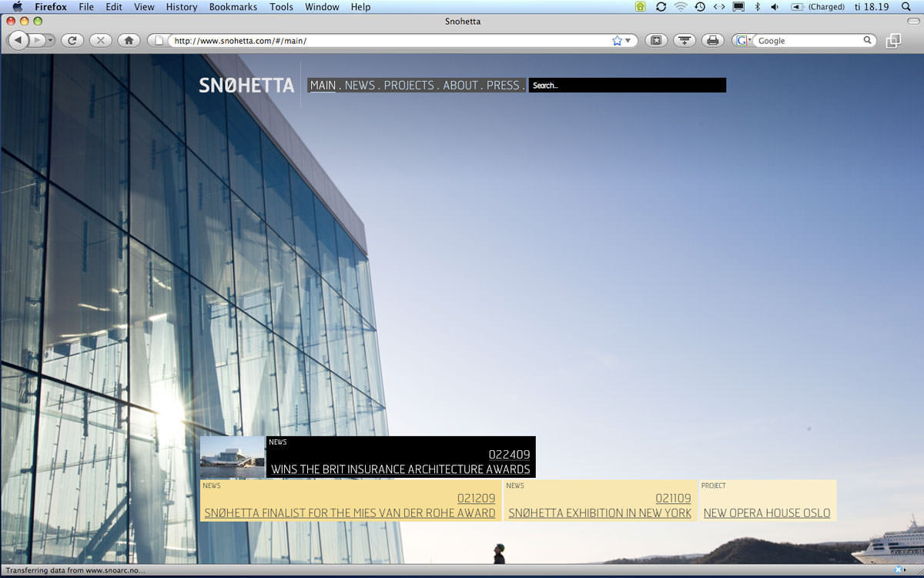The height and width of the screenshot is (578, 924).
Task: Click the 022409 news date link
Action: tap(509, 455)
